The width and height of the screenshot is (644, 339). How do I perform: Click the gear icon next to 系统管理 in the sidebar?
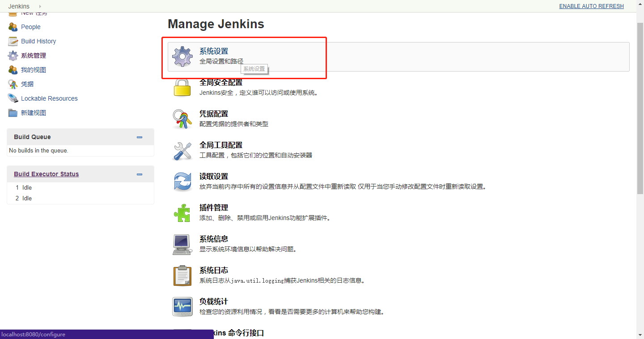13,55
